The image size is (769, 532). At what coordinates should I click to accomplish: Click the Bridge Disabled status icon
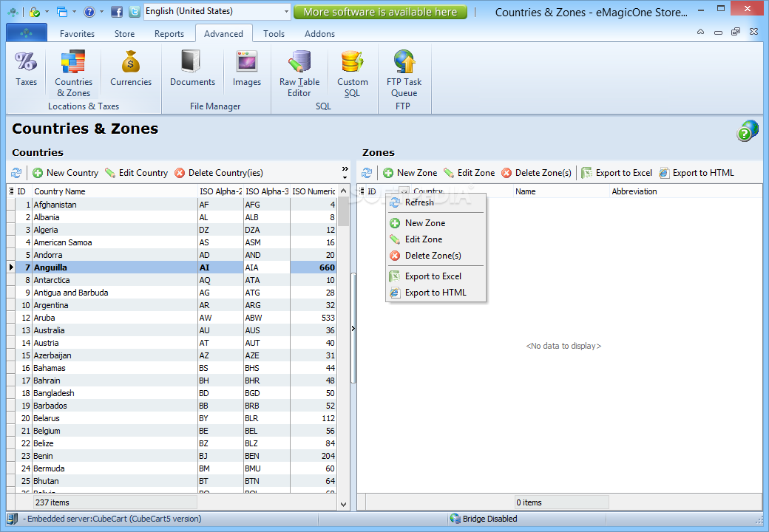tap(455, 518)
